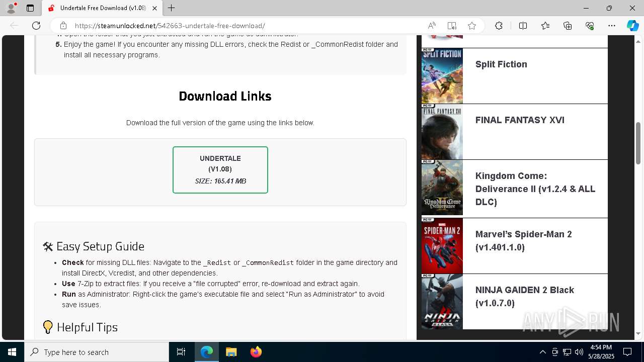Screen dimensions: 644x362
Task: Add this page to favorites star
Action: pos(472,26)
